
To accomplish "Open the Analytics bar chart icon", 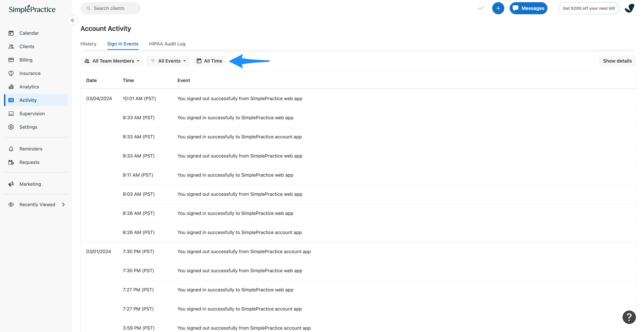I will (11, 87).
